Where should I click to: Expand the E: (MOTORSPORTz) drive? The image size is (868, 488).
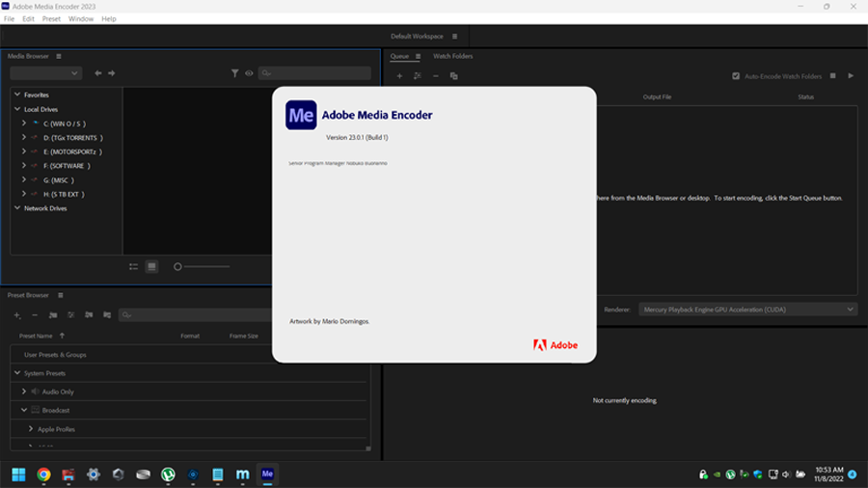click(24, 151)
